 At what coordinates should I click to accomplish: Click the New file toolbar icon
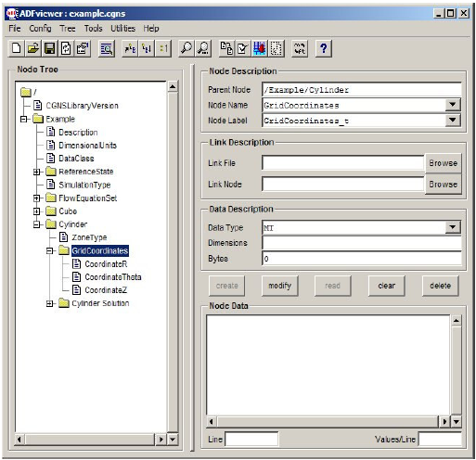tap(16, 48)
